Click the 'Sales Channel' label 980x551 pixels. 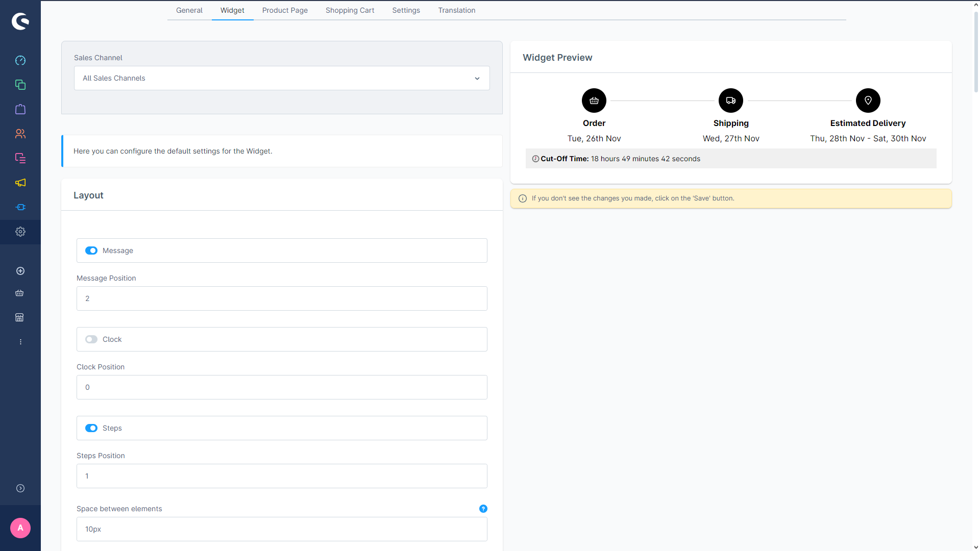click(x=98, y=58)
